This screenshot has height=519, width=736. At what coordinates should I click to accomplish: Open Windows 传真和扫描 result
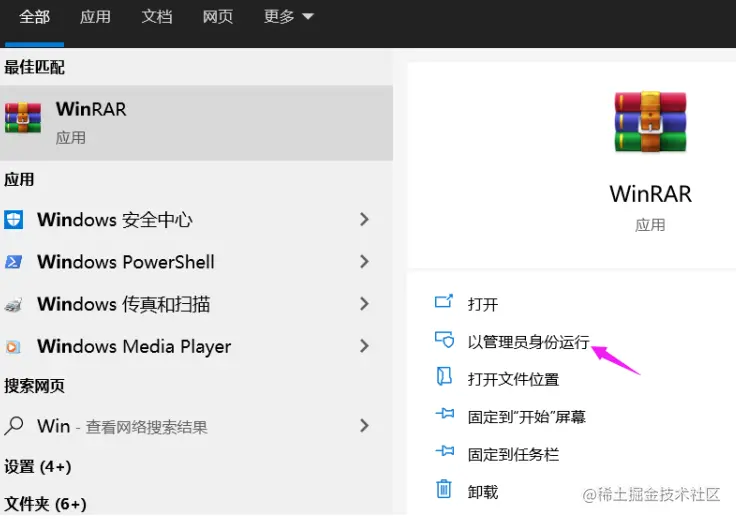point(196,304)
